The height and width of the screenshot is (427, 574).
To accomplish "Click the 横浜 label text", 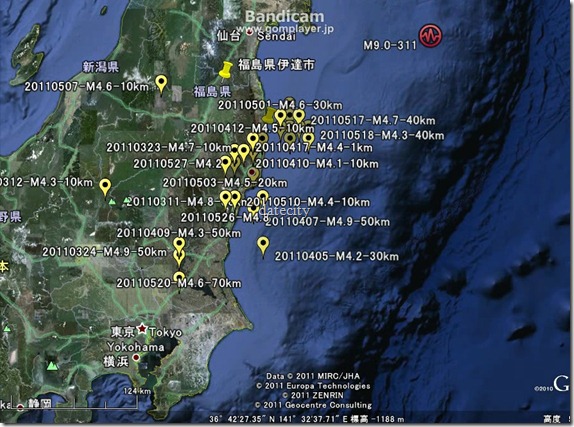I will tap(116, 362).
